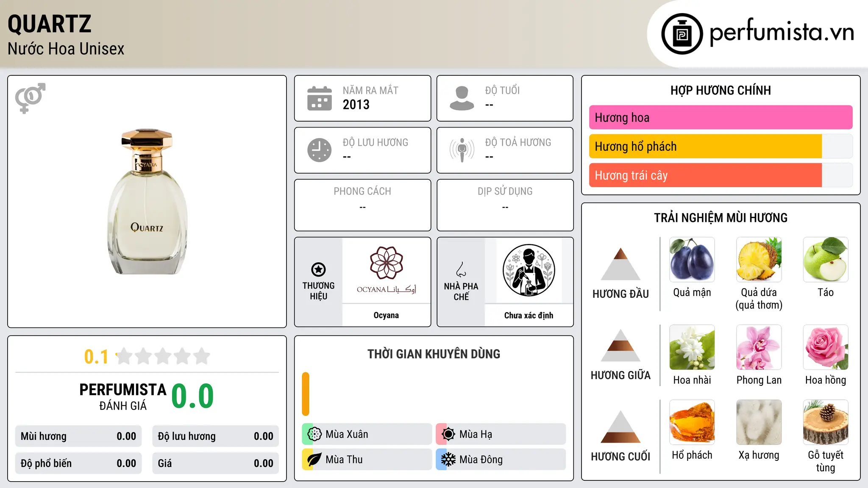Click the base notes pyramid icon

(620, 426)
